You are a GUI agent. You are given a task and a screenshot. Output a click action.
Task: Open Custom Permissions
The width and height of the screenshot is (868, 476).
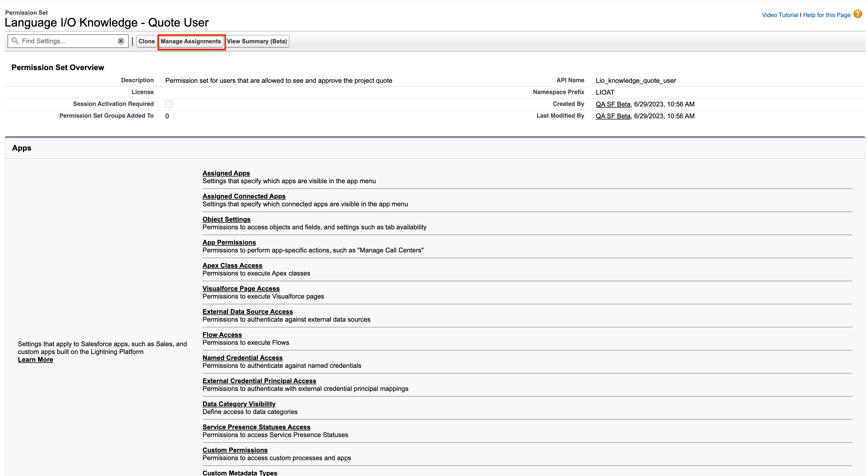click(235, 450)
